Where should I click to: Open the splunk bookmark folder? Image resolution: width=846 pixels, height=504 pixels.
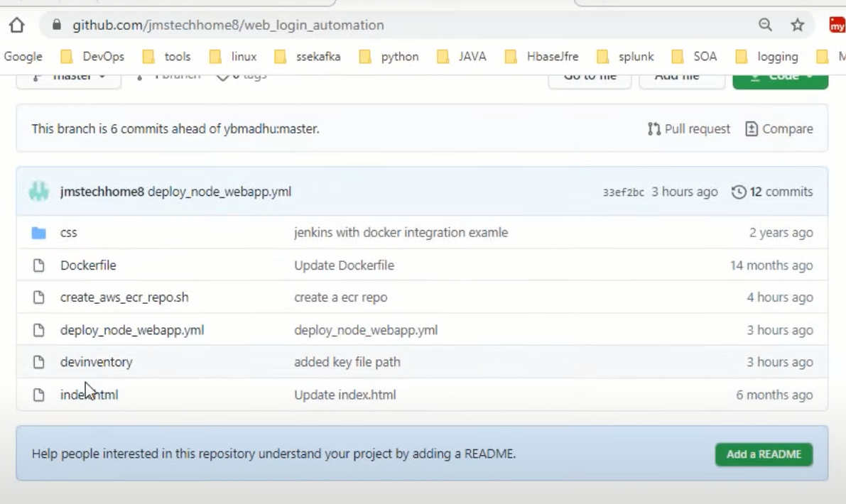625,57
